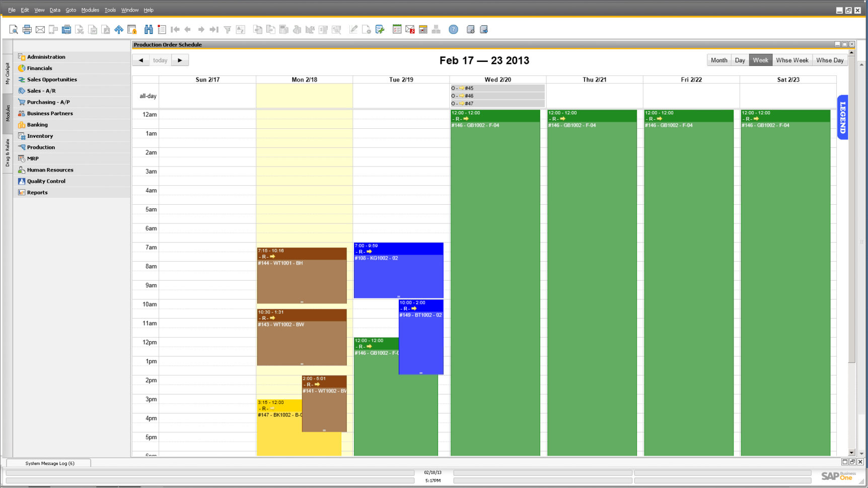Enable the Day calendar view
The image size is (868, 488).
point(740,60)
